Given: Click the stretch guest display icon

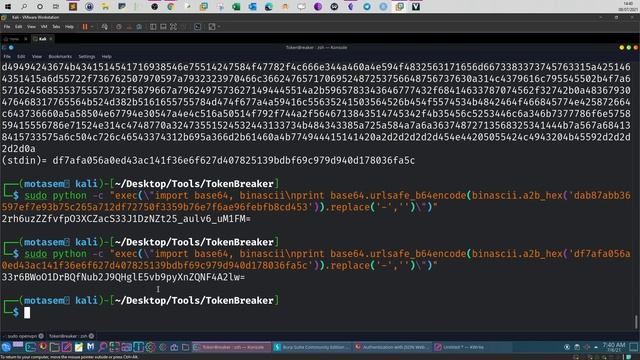Looking at the screenshot, I should (x=211, y=27).
